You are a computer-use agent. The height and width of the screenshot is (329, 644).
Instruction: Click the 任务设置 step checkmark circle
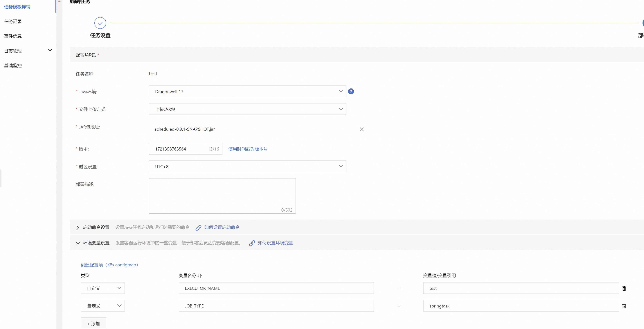[100, 23]
